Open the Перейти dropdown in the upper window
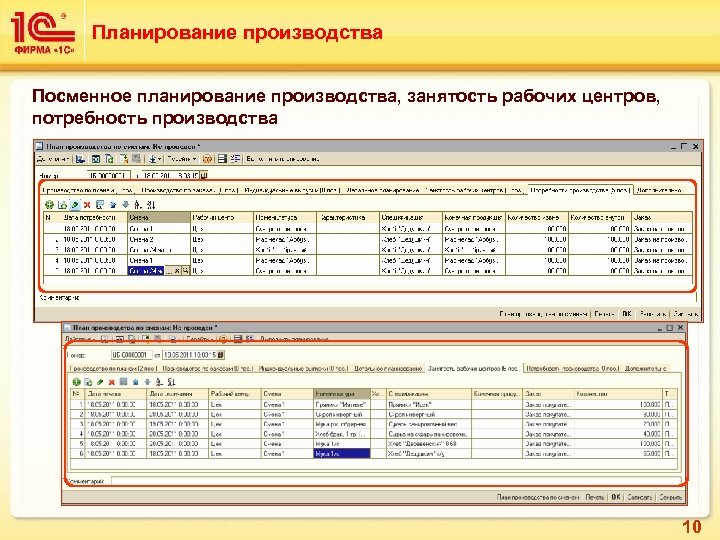Image resolution: width=720 pixels, height=540 pixels. [x=182, y=159]
